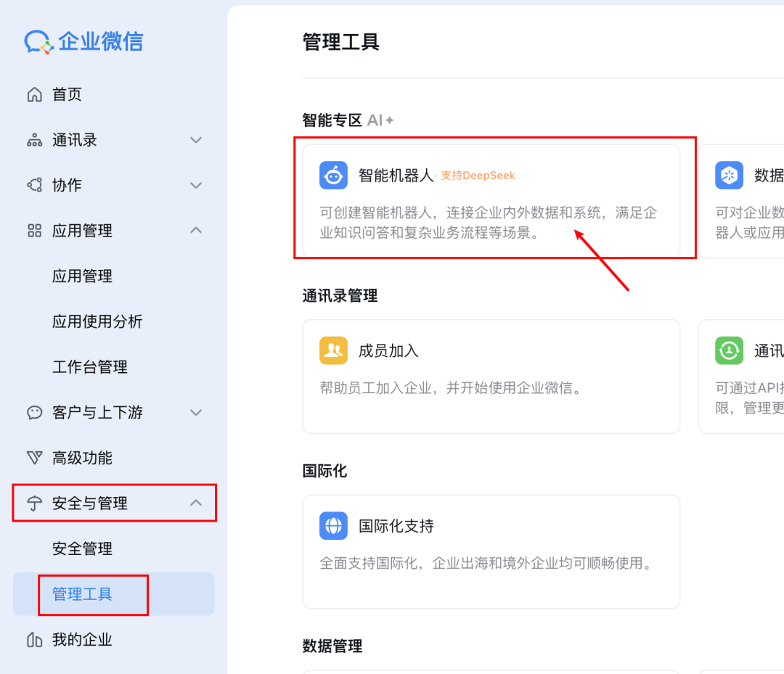Click the 高级功能 sidebar icon

[33, 458]
